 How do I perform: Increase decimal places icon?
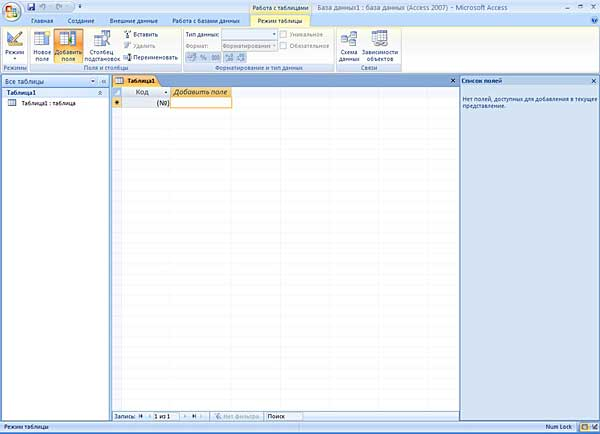[229, 57]
